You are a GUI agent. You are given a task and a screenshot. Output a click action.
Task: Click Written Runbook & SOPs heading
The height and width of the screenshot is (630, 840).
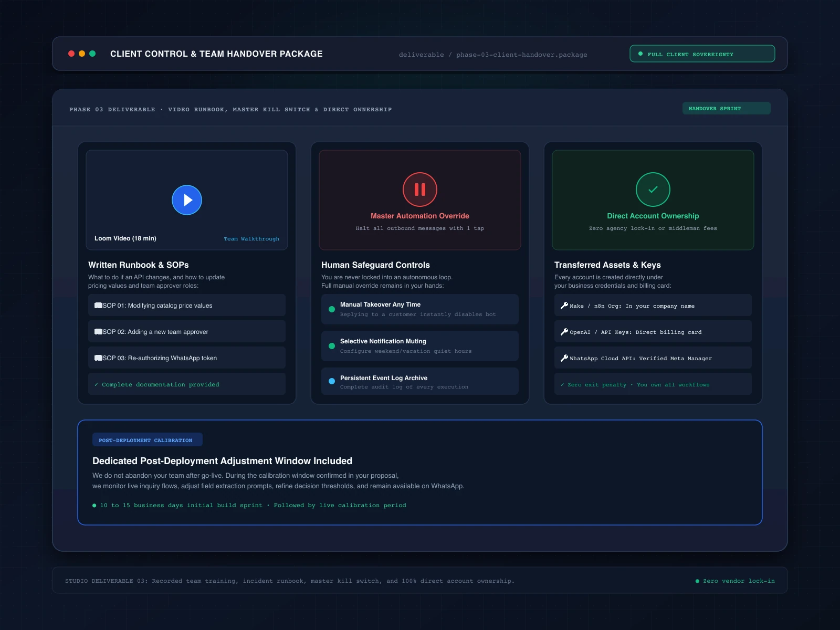(139, 265)
